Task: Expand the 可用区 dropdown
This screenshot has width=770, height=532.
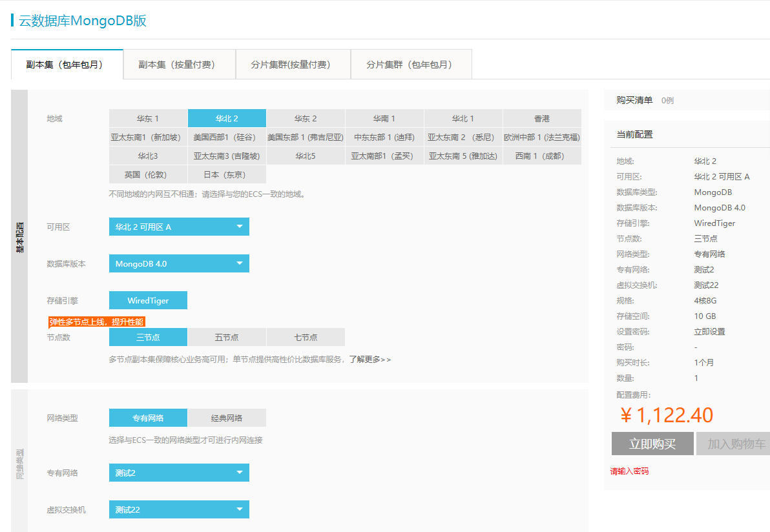Action: point(179,227)
